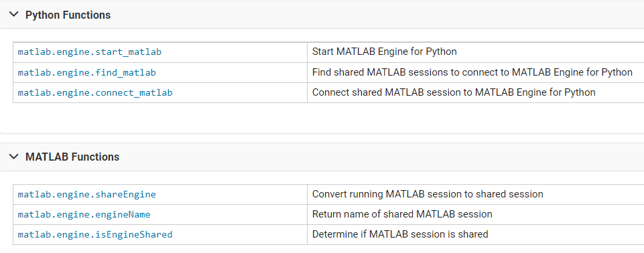Image resolution: width=644 pixels, height=253 pixels.
Task: Click empty area of MATLAB Functions header bar
Action: click(x=370, y=157)
